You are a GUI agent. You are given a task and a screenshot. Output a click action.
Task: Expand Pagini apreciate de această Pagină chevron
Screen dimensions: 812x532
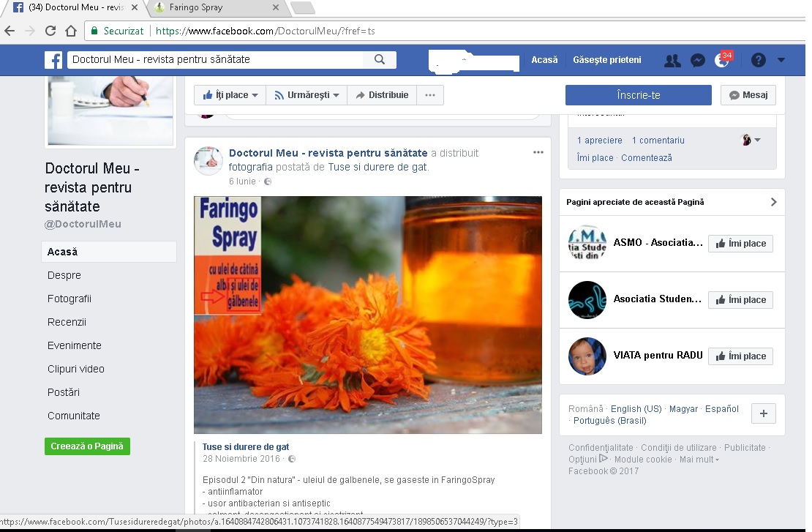pyautogui.click(x=773, y=202)
